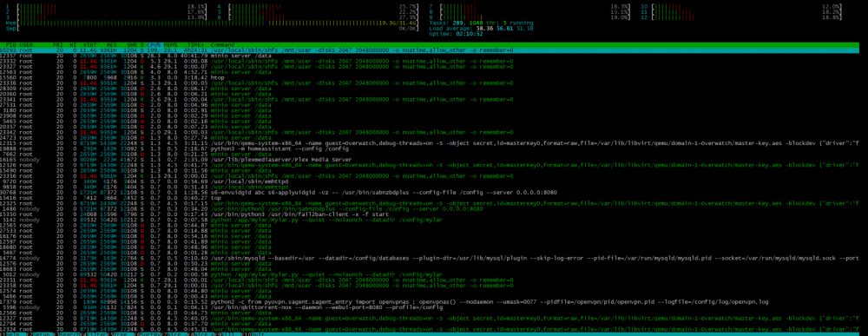
Task: Select emhttpd process row PID 9720
Action: tap(434, 181)
